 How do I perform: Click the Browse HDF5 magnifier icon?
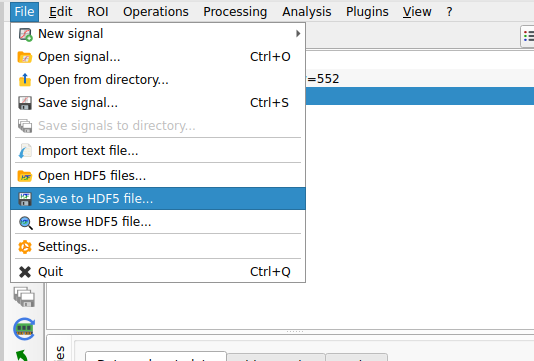pos(26,222)
